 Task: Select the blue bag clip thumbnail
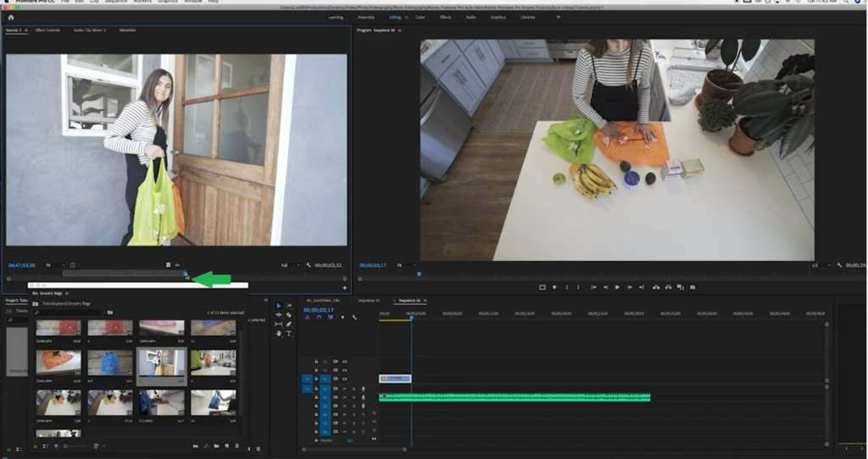click(x=110, y=362)
